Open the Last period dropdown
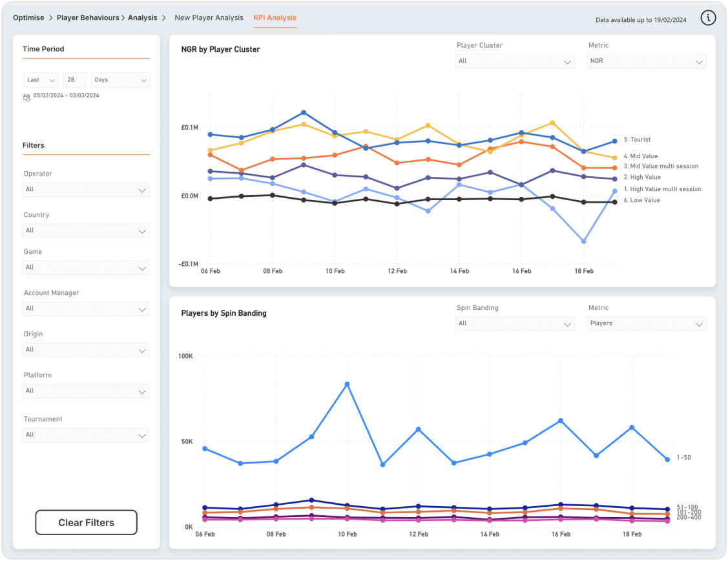 click(x=41, y=79)
